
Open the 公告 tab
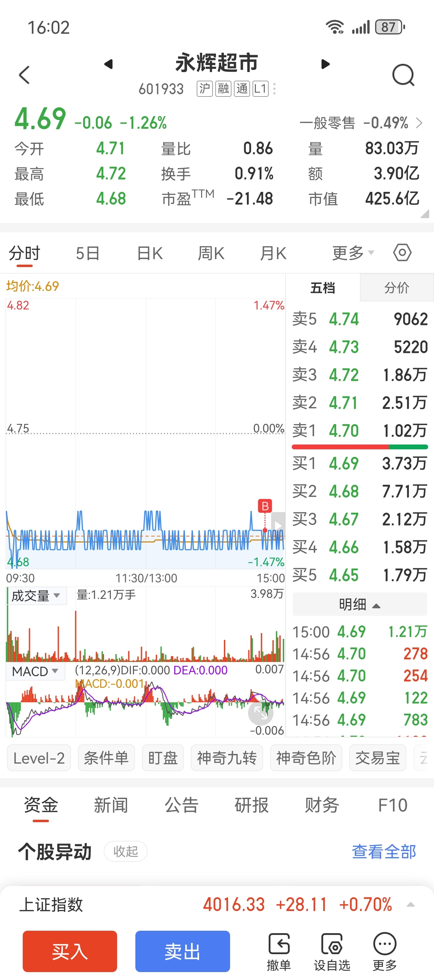[182, 805]
